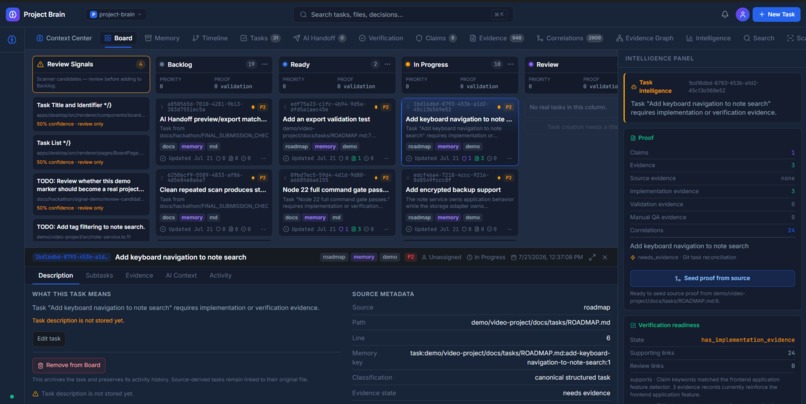
Task: Click the In Progress status in detail header
Action: point(486,257)
